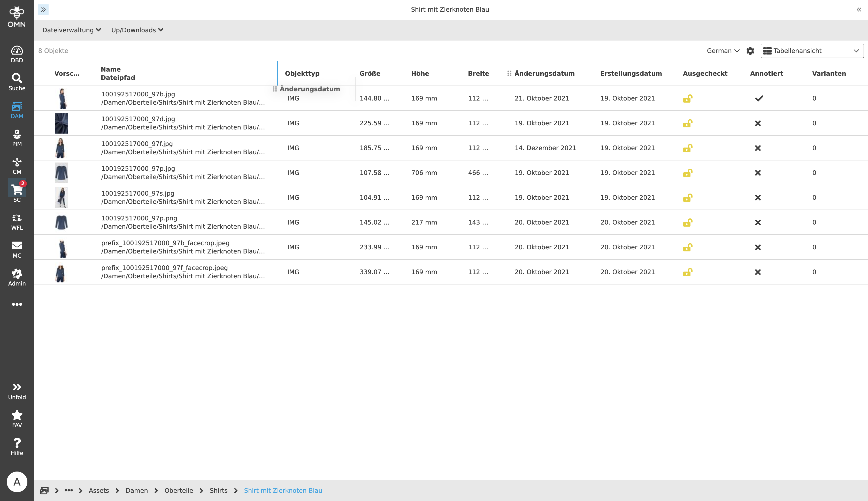This screenshot has height=501, width=868.
Task: Open the thumbnail of 100192517000_97d.jpg
Action: tap(61, 123)
